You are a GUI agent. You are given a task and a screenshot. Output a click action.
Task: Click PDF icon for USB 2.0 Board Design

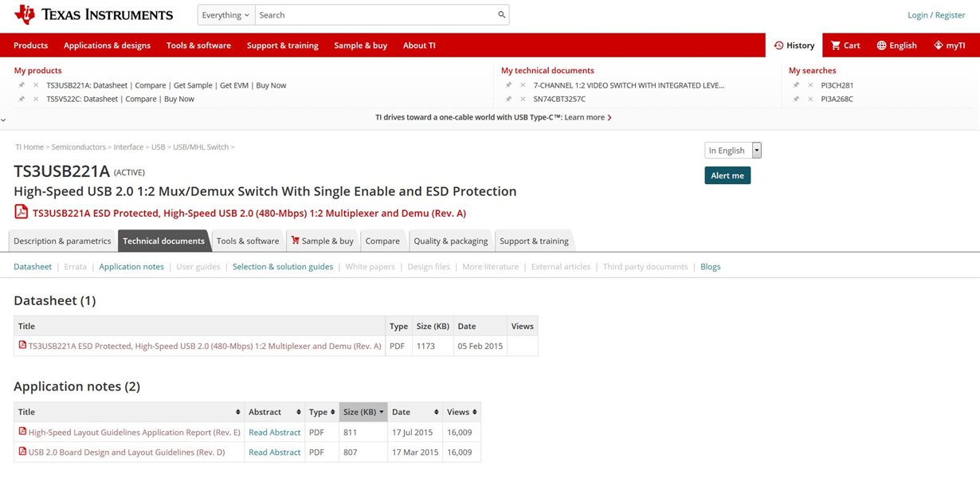pos(22,452)
